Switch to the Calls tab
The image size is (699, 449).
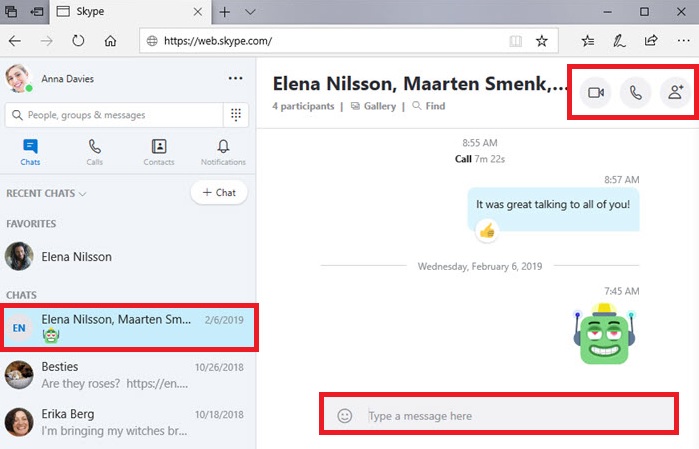(95, 152)
